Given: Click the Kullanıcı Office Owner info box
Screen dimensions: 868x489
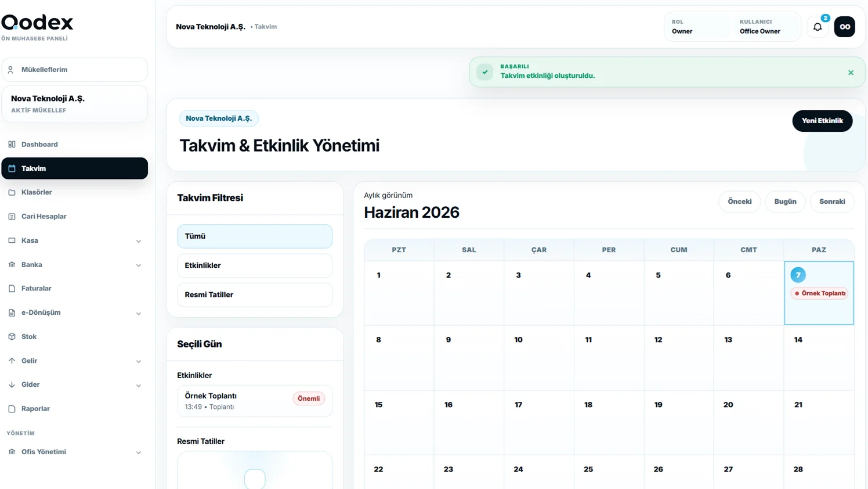Looking at the screenshot, I should 765,27.
